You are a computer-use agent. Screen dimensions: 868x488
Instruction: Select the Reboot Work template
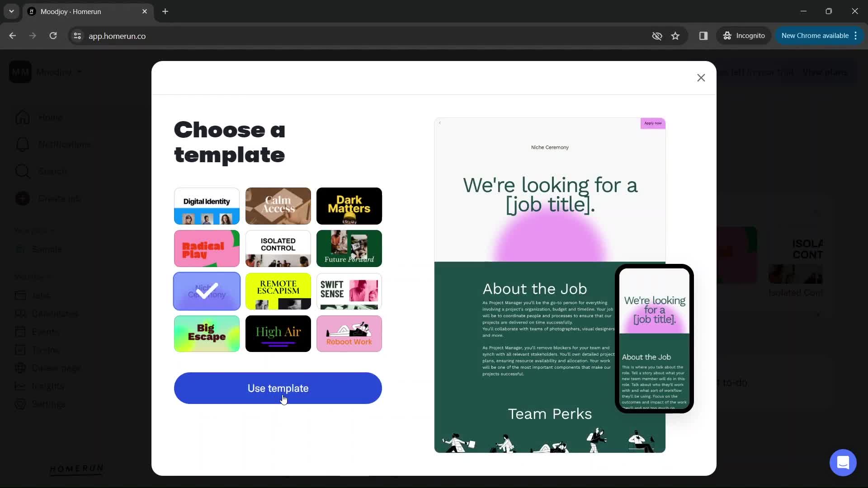pos(349,333)
